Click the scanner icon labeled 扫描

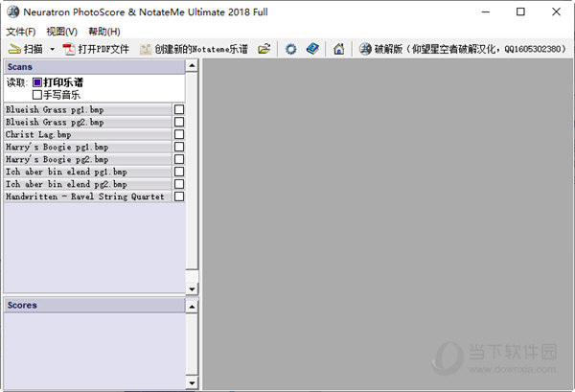[x=14, y=49]
